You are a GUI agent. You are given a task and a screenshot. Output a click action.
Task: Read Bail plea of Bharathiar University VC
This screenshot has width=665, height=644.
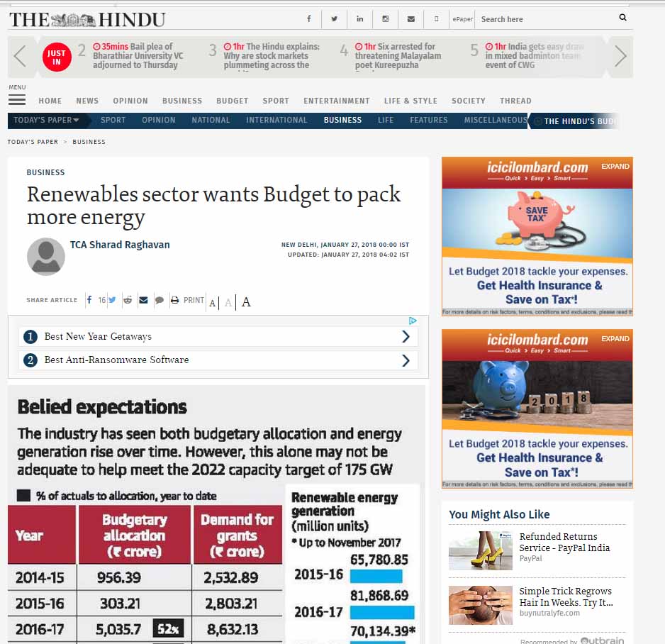pos(138,55)
